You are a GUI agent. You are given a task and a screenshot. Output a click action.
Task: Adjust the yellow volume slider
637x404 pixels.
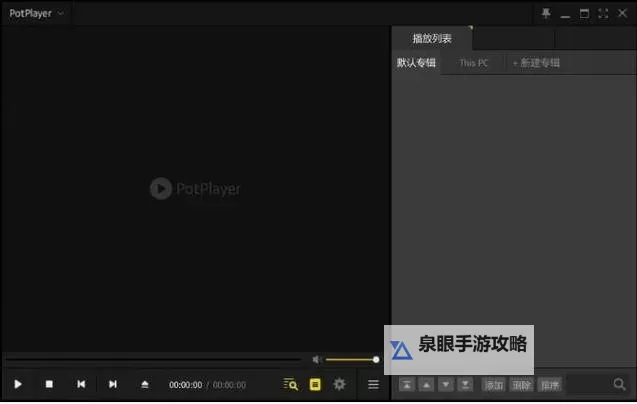[352, 359]
